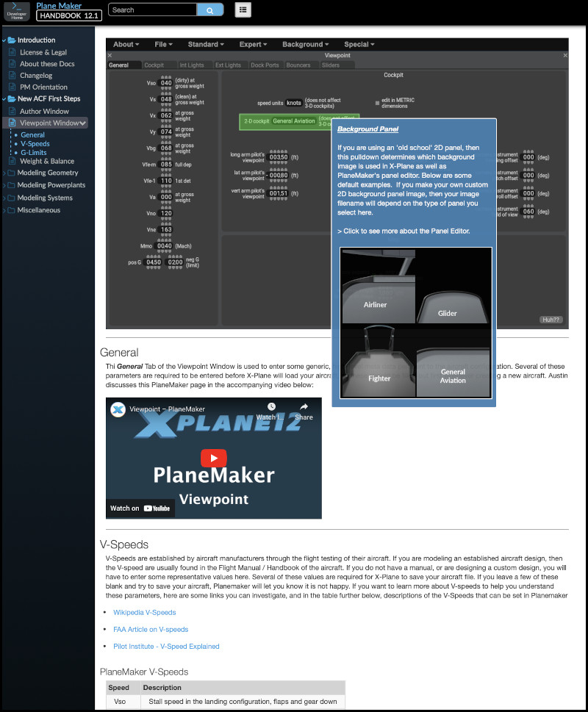
Task: Collapse the Viewpoint Window chevron
Action: click(x=83, y=123)
